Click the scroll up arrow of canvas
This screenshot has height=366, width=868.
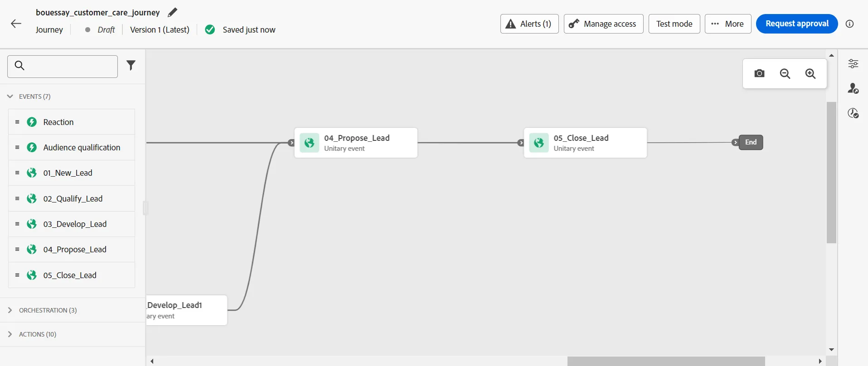831,55
